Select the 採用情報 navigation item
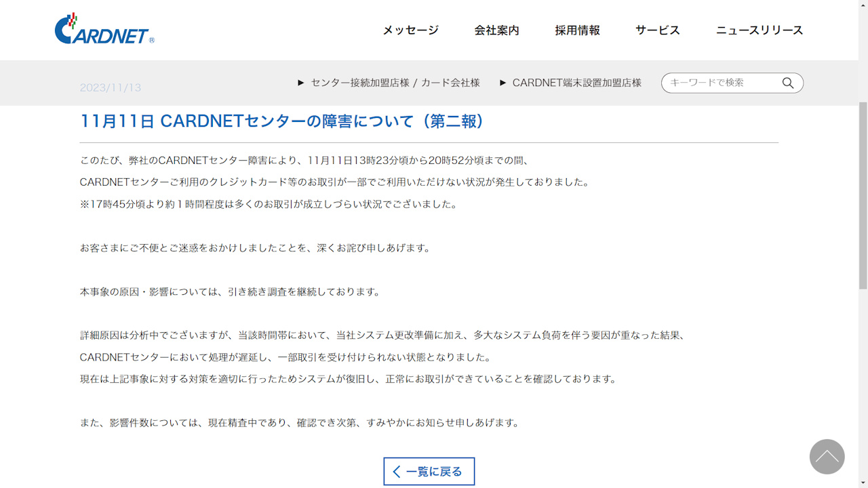Viewport: 868px width, 488px height. pyautogui.click(x=577, y=30)
